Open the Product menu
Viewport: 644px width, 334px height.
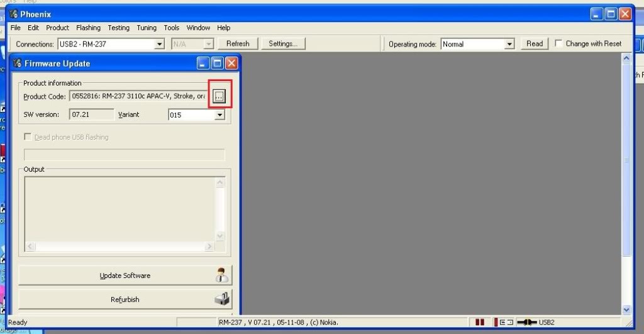click(x=57, y=28)
